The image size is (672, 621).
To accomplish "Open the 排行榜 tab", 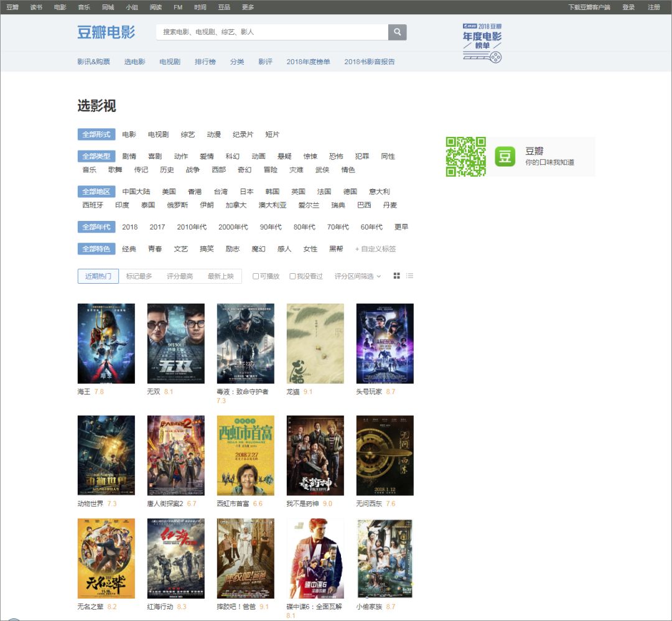I will pos(207,62).
